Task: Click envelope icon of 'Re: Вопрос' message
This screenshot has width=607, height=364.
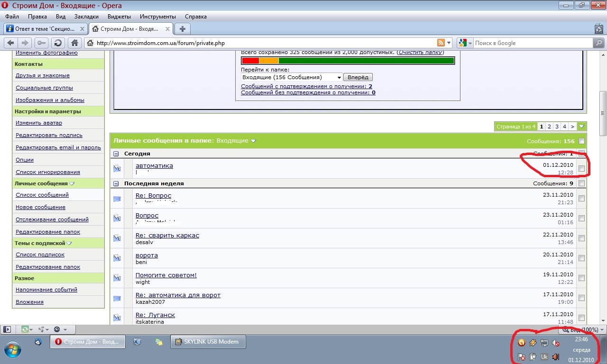Action: point(117,199)
